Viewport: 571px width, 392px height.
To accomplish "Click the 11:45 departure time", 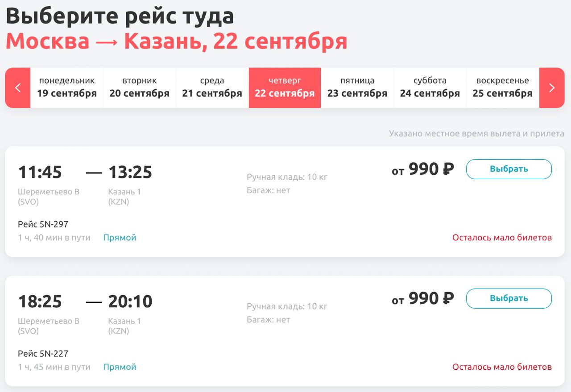I will (40, 172).
